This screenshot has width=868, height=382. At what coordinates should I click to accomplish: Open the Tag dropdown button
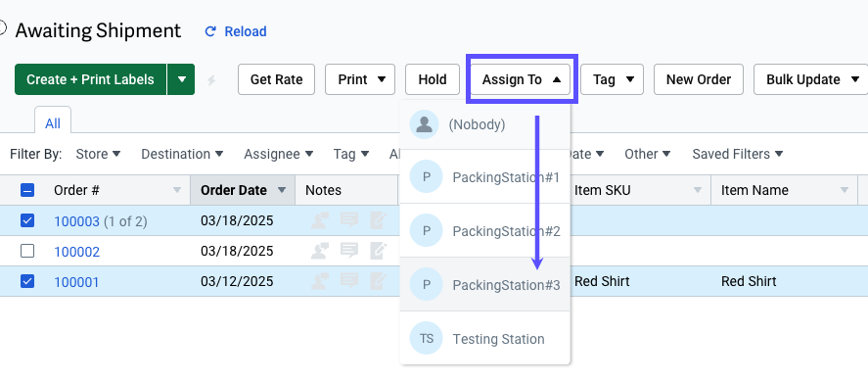[612, 79]
